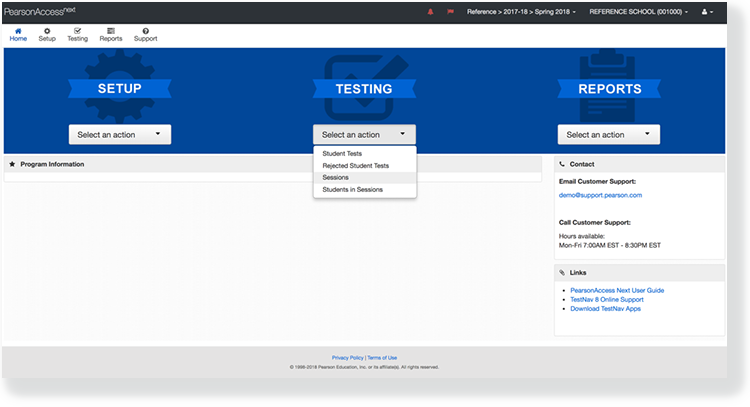Select Rejected Student Tests menu entry
Screen dimensions: 750x407
(x=355, y=165)
